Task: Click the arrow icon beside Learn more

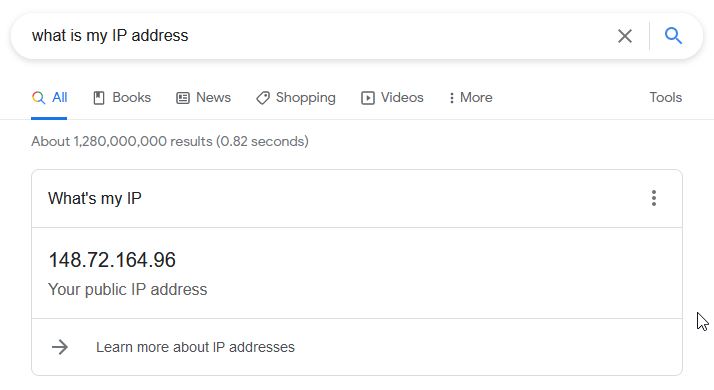Action: click(x=60, y=347)
